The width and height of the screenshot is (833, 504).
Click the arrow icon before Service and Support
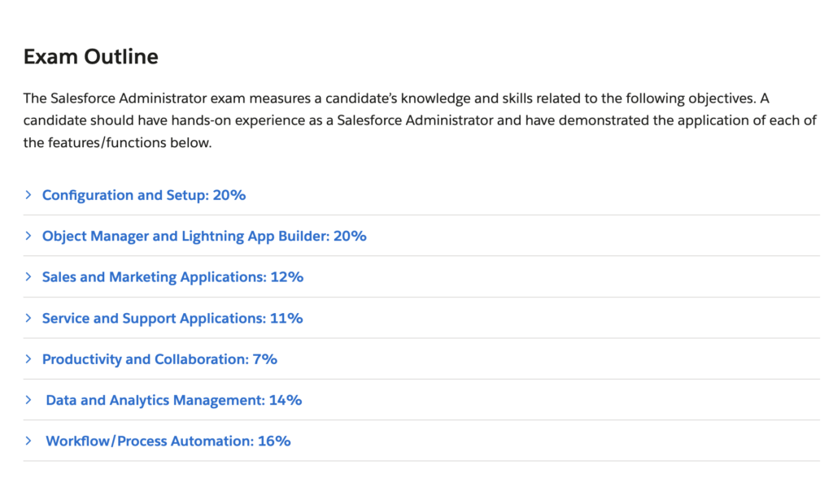tap(28, 318)
